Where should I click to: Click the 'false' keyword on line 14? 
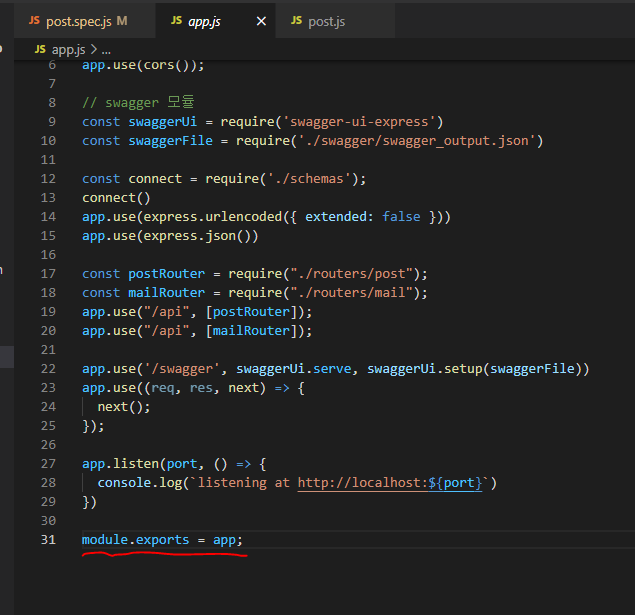tap(401, 217)
